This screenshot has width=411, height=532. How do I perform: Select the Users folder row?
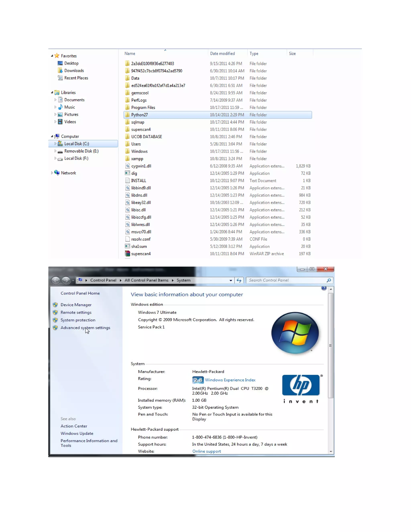(x=218, y=144)
